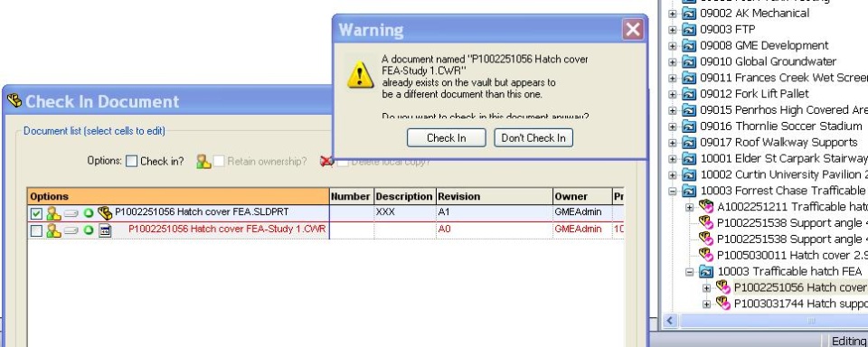The image size is (868, 347).
Task: Click the folder icon of 09012 Fork Lift Pallet
Action: (x=689, y=94)
